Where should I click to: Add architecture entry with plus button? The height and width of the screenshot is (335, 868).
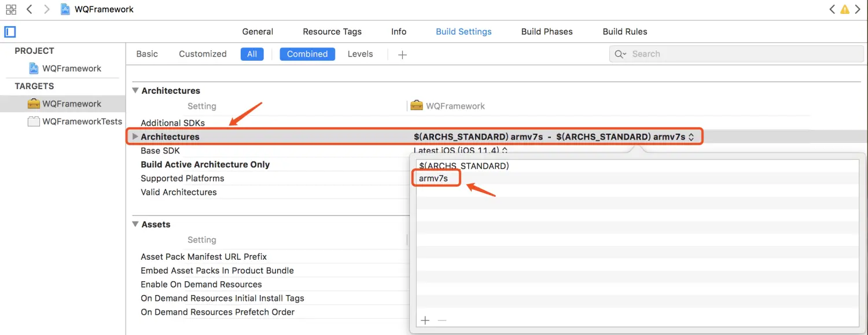click(425, 321)
